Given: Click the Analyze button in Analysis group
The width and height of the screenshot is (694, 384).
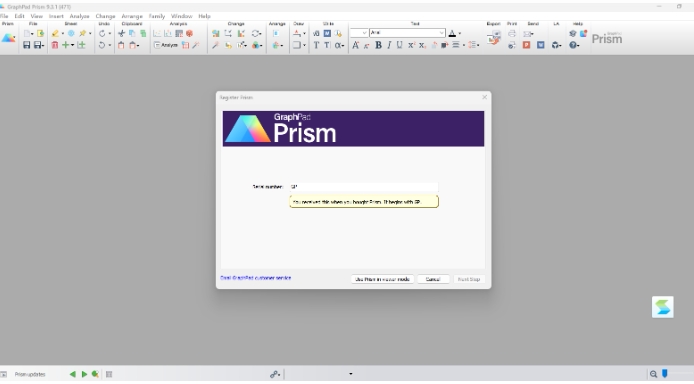Looking at the screenshot, I should click(x=166, y=45).
